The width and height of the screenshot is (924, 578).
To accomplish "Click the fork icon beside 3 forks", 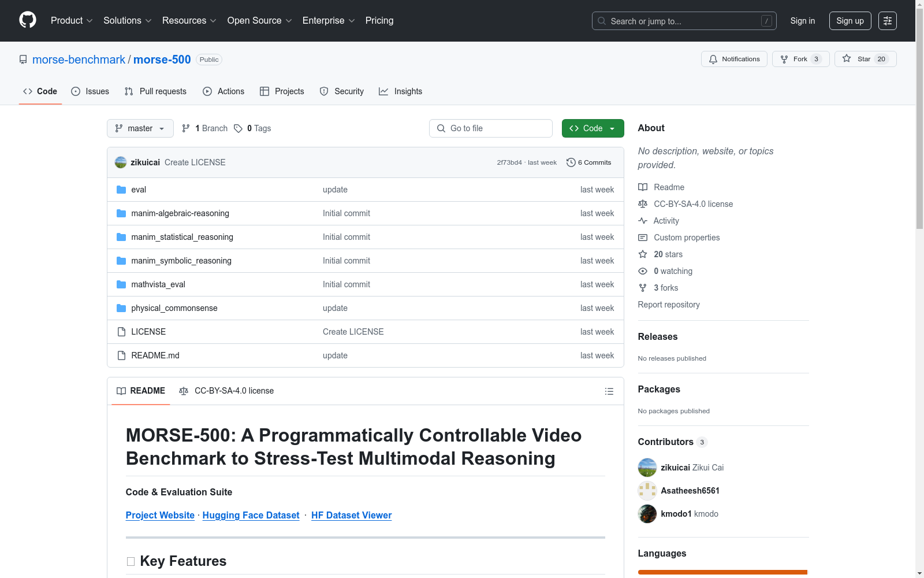I will [x=643, y=288].
